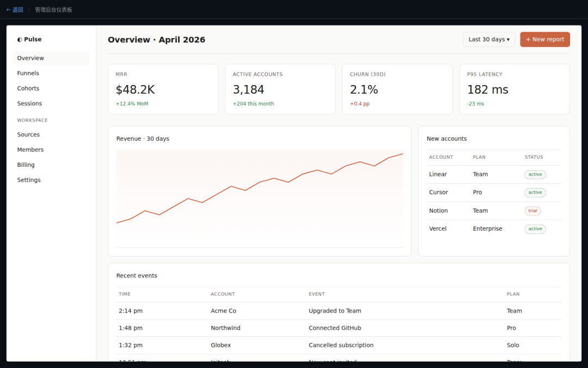Click Acme Co in Recent events
Image resolution: width=588 pixels, height=368 pixels.
[x=224, y=311]
